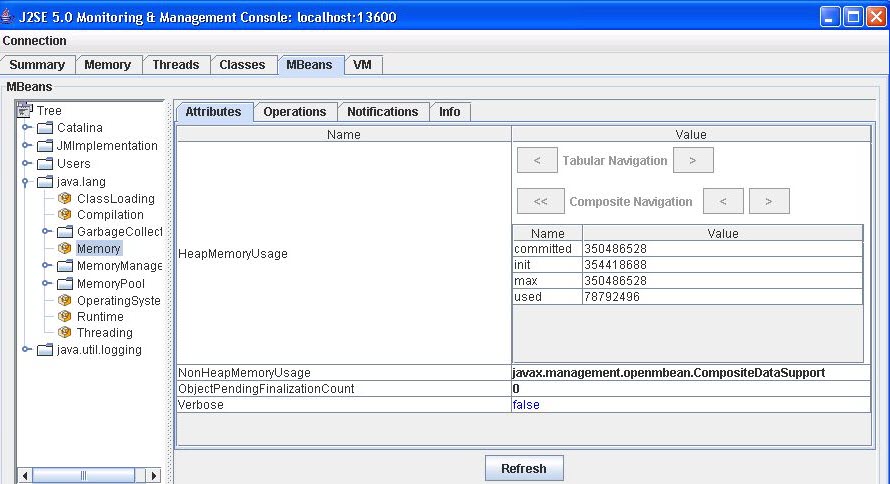This screenshot has width=890, height=484.
Task: Click the Refresh button
Action: pos(524,469)
